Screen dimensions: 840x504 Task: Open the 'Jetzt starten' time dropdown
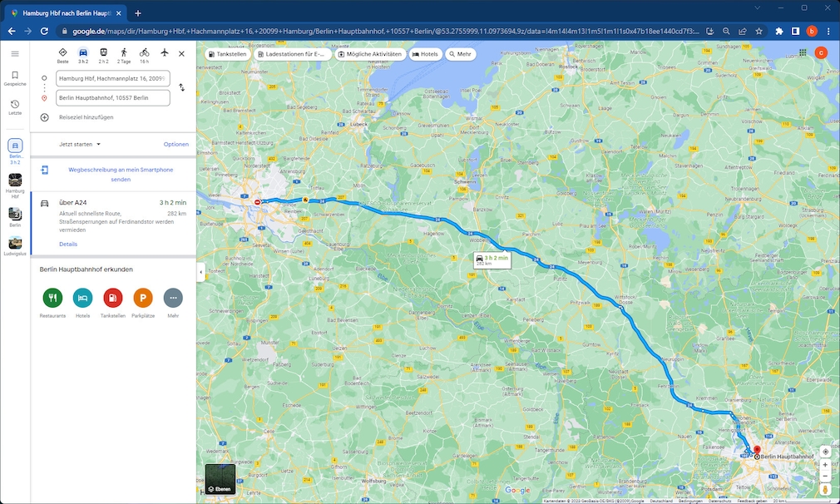(80, 144)
